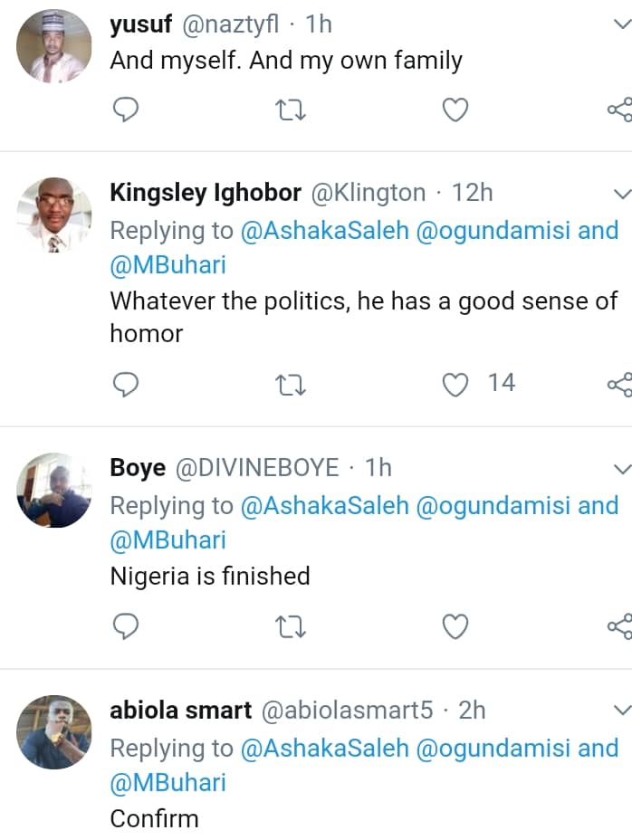Viewport: 632px width, 840px height.
Task: Open @AshakaSaleh link in Boye's reply
Action: [324, 505]
